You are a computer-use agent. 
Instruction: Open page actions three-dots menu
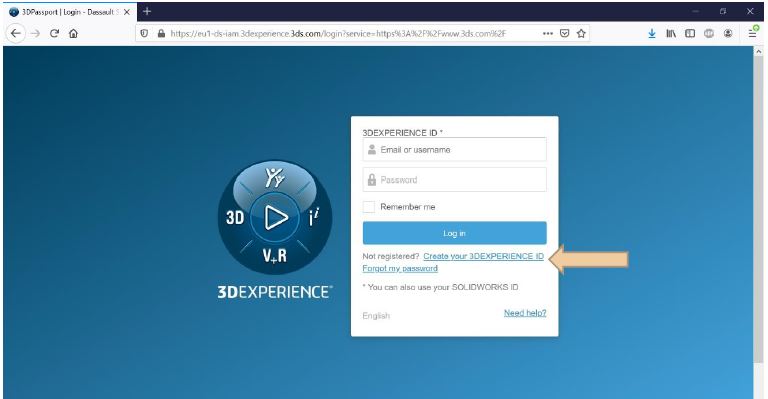click(548, 33)
